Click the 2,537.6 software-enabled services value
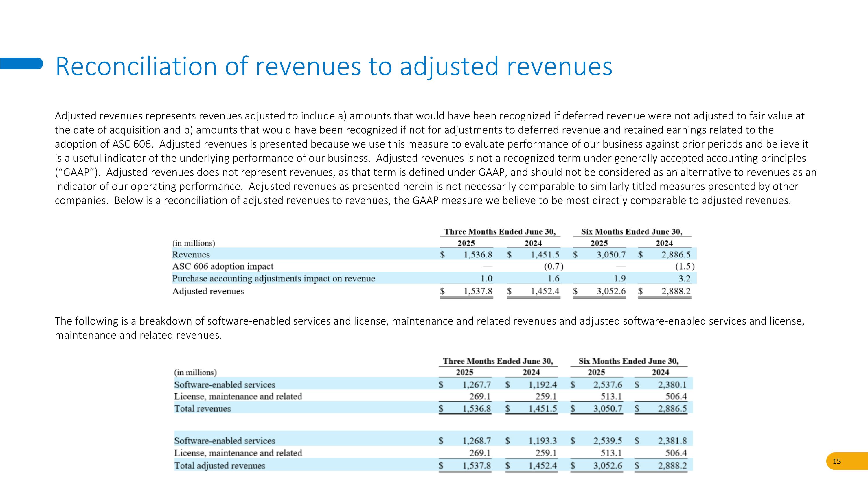Image resolution: width=868 pixels, height=488 pixels. [x=608, y=385]
